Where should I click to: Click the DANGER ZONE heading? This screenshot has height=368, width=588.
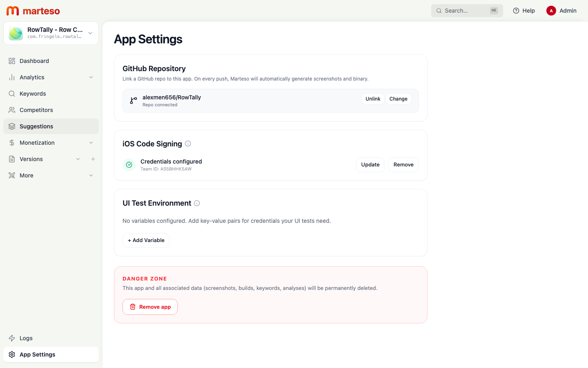point(145,278)
